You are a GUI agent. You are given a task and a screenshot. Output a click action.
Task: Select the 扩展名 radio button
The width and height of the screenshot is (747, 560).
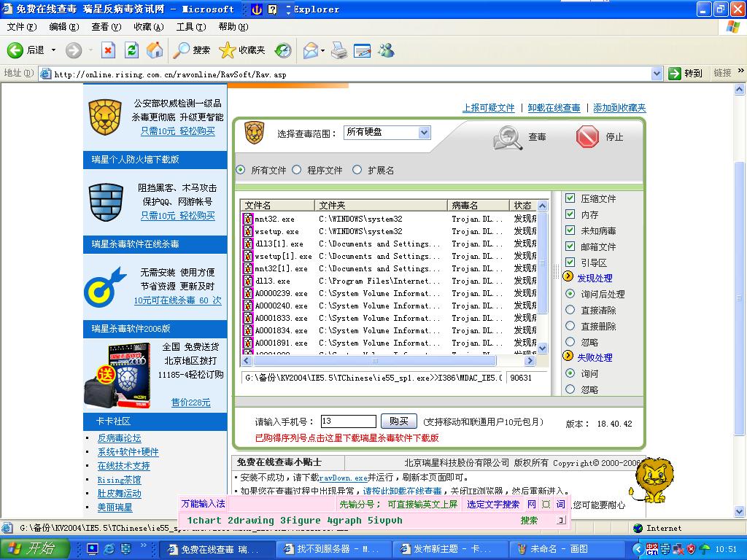coord(357,169)
